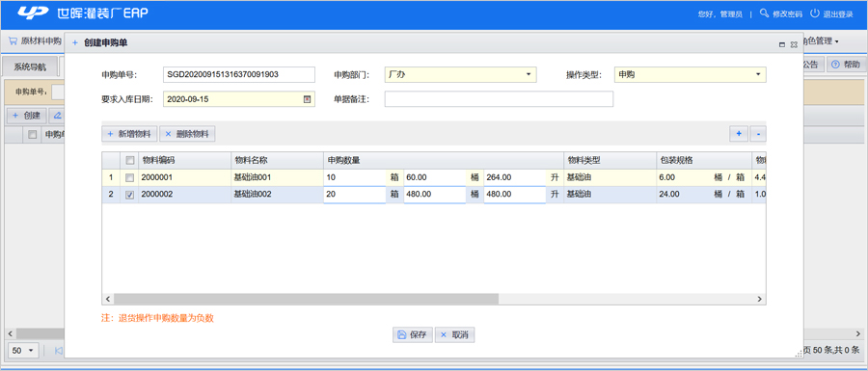Image resolution: width=868 pixels, height=371 pixels.
Task: Click the 60.00 桶 field in row 1
Action: [435, 178]
